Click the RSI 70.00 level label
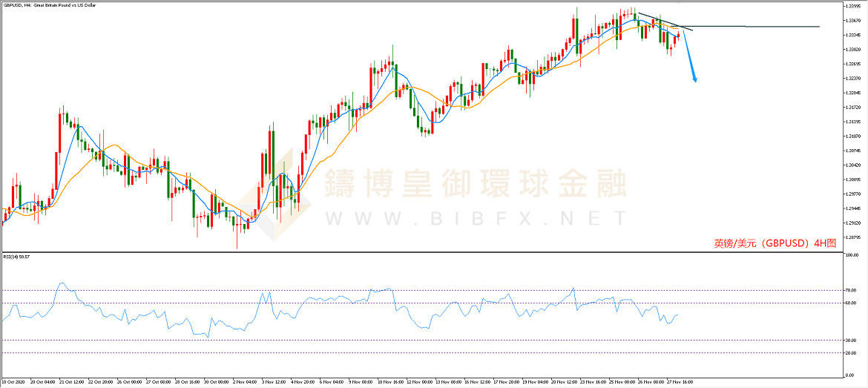This screenshot has height=388, width=868. [x=852, y=290]
